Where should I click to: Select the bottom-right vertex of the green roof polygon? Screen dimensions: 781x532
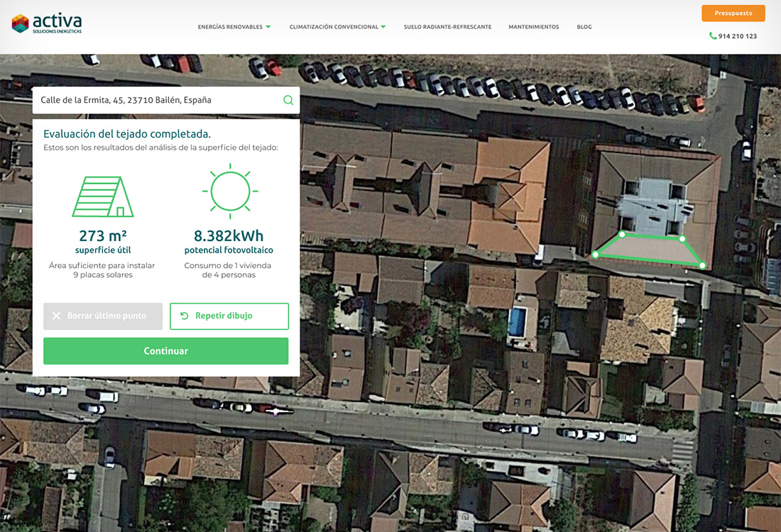pyautogui.click(x=702, y=265)
